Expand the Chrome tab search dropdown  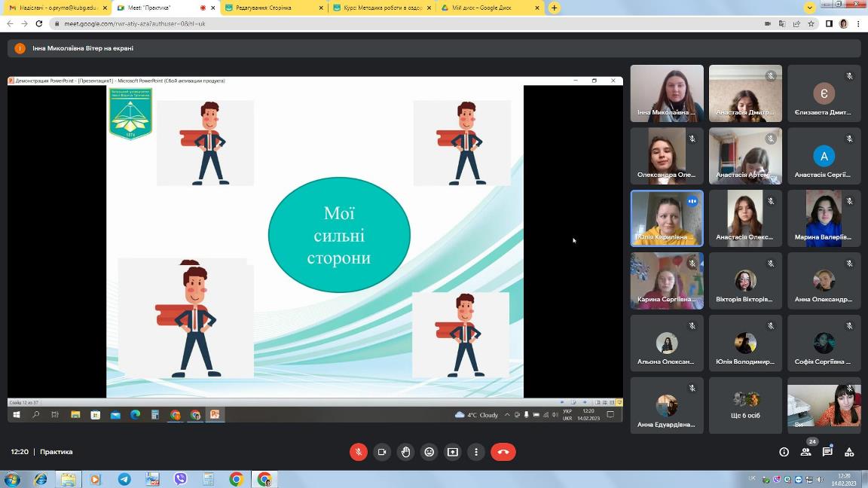click(x=810, y=8)
